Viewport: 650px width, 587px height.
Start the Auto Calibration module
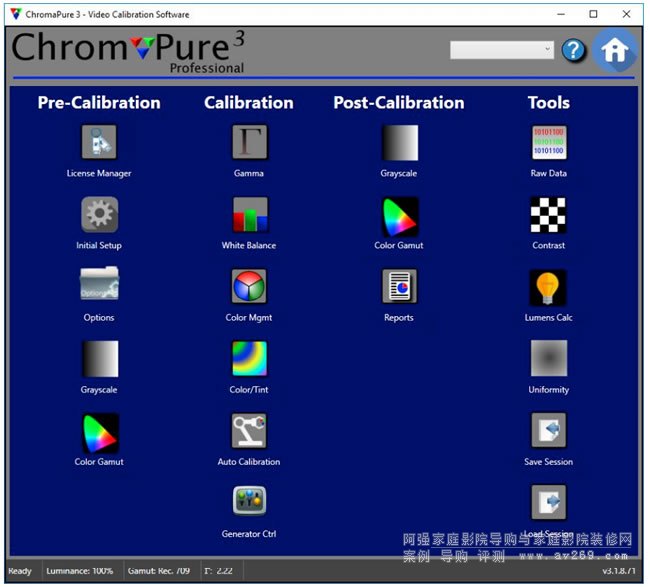coord(249,431)
